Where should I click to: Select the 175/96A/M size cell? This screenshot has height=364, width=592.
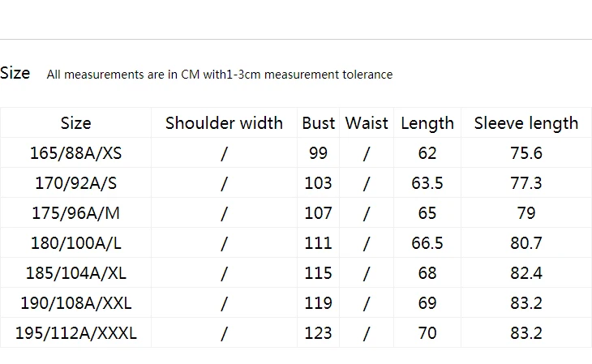(x=76, y=213)
